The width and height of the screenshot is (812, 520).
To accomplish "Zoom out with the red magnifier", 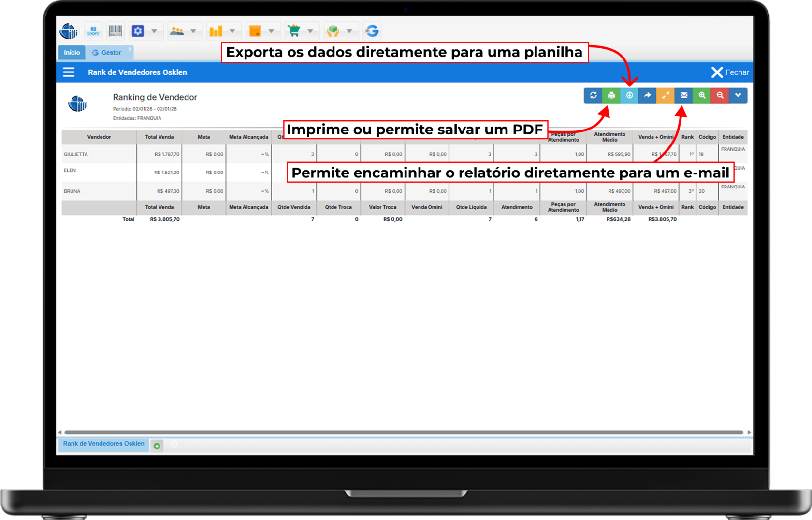I will click(x=720, y=96).
